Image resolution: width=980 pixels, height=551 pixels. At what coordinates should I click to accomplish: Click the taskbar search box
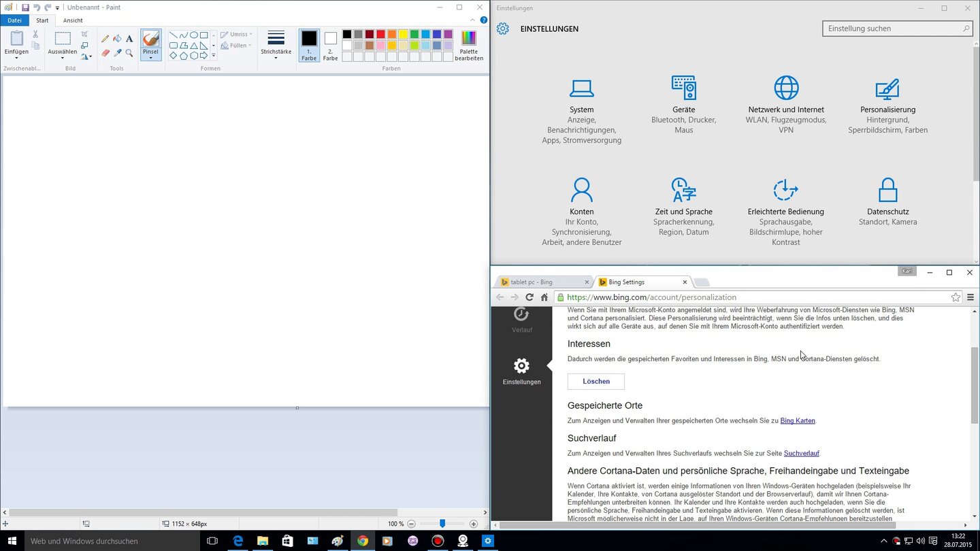[112, 541]
